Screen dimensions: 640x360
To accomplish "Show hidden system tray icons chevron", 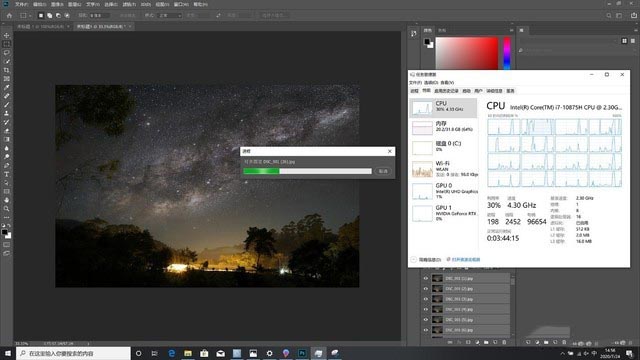I will (562, 353).
